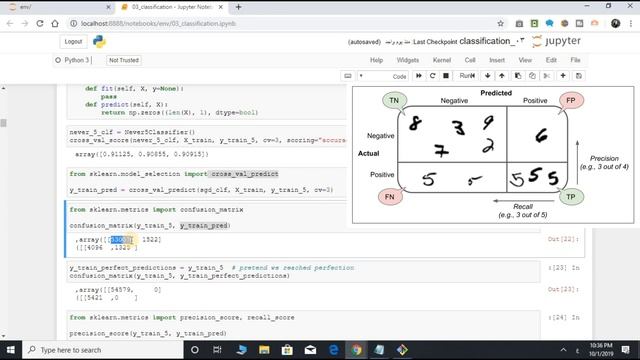Open the Cell menu
The width and height of the screenshot is (640, 360).
pyautogui.click(x=470, y=60)
